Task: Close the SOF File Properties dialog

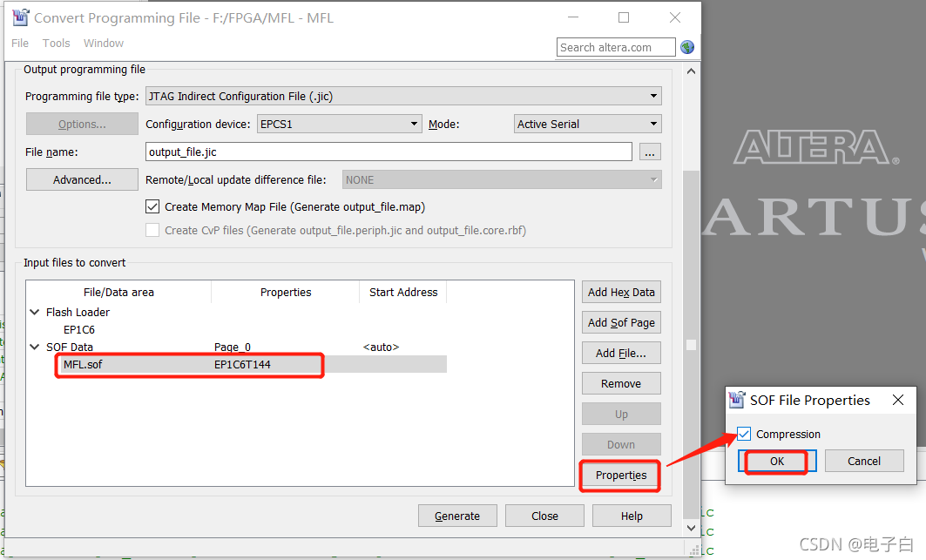Action: pyautogui.click(x=898, y=400)
